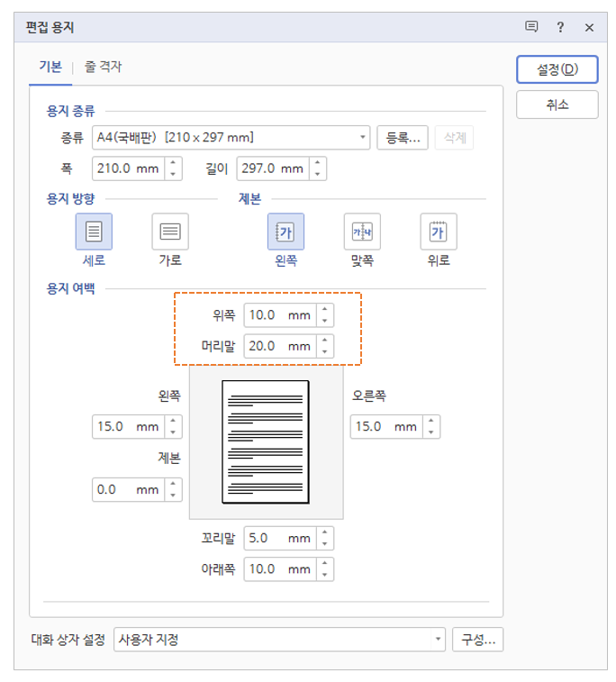
Task: Increase 오른쪽 right margin with up arrow
Action: pos(431,421)
